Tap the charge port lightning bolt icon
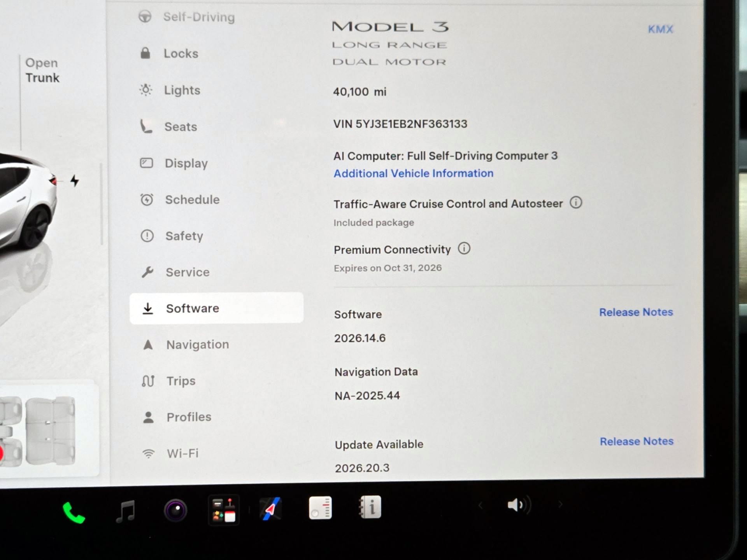Viewport: 747px width, 560px height. point(74,181)
